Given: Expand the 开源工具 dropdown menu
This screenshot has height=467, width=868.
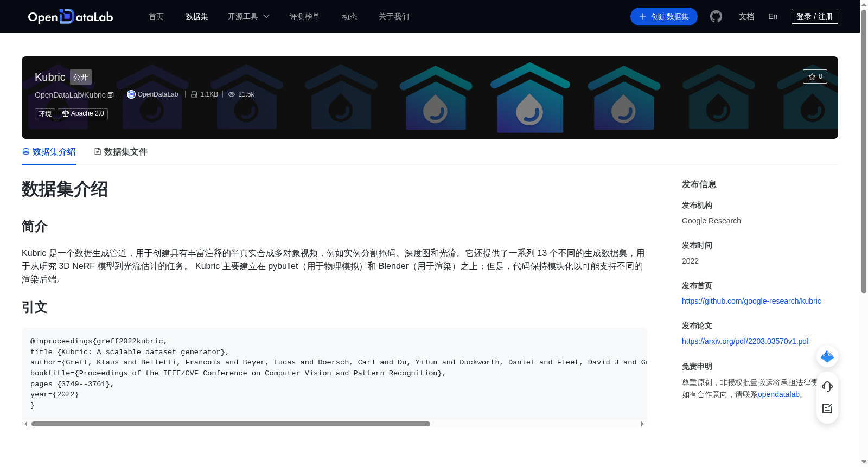Looking at the screenshot, I should point(248,16).
